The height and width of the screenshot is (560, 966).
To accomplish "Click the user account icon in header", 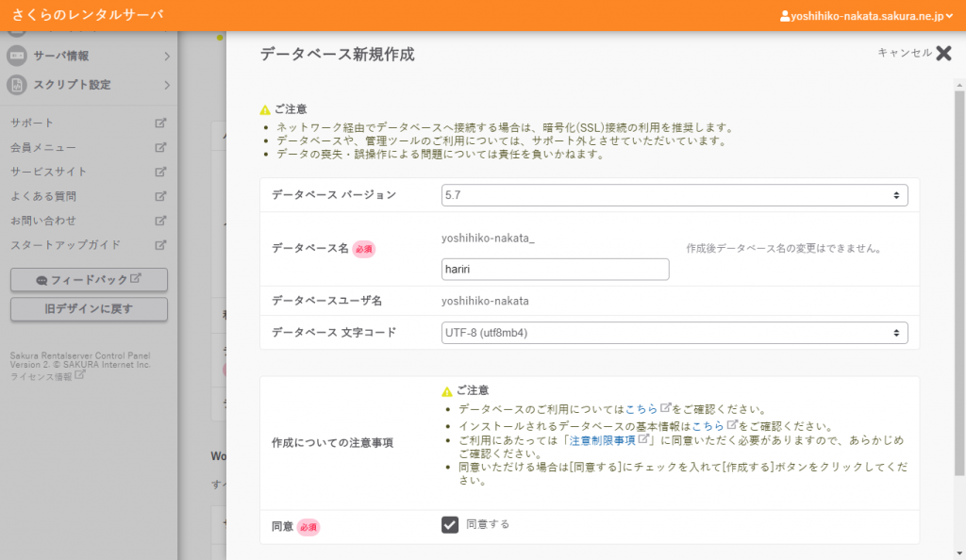I will click(x=784, y=17).
